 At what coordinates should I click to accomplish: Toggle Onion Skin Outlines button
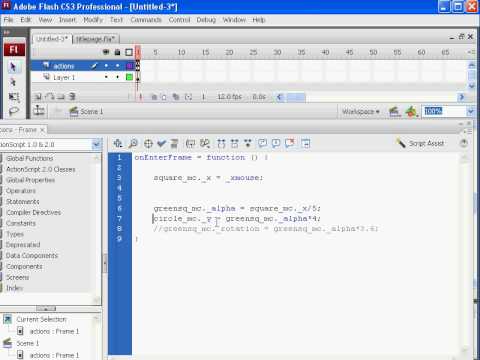(164, 97)
